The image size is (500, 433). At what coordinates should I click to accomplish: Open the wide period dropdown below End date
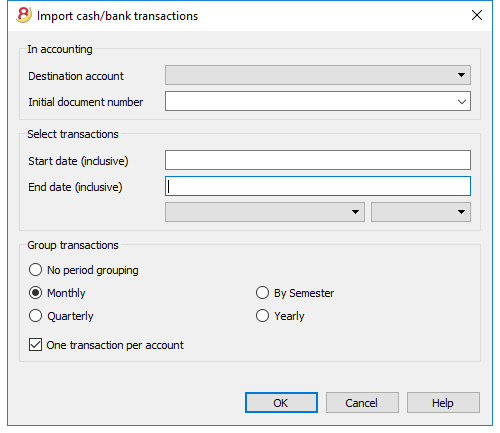[265, 212]
